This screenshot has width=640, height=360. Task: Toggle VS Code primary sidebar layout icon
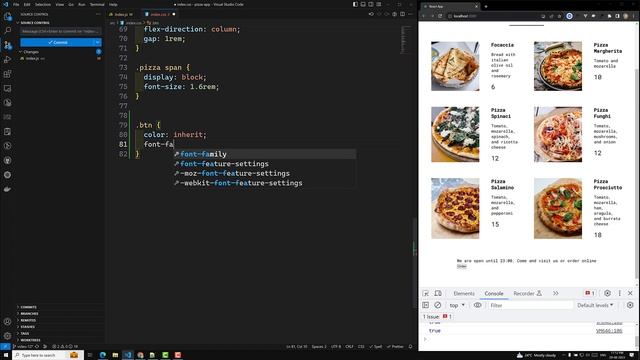(355, 4)
